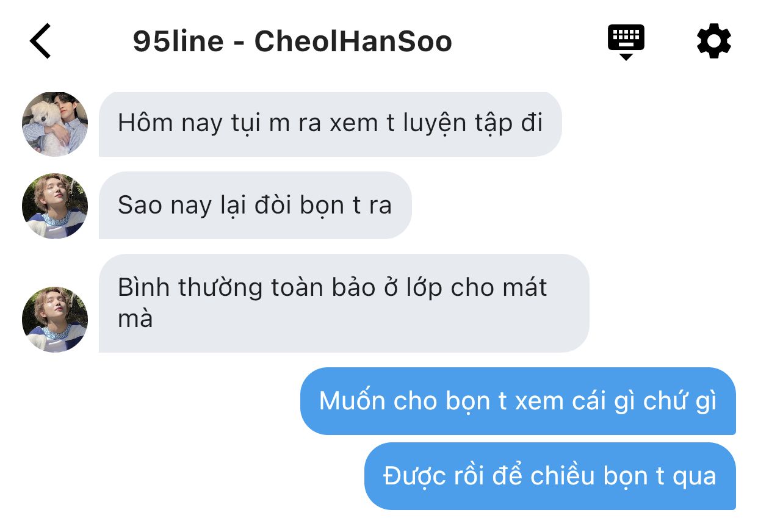
Task: Tap the chat title 95line - CheolHanSoo
Action: pyautogui.click(x=292, y=41)
